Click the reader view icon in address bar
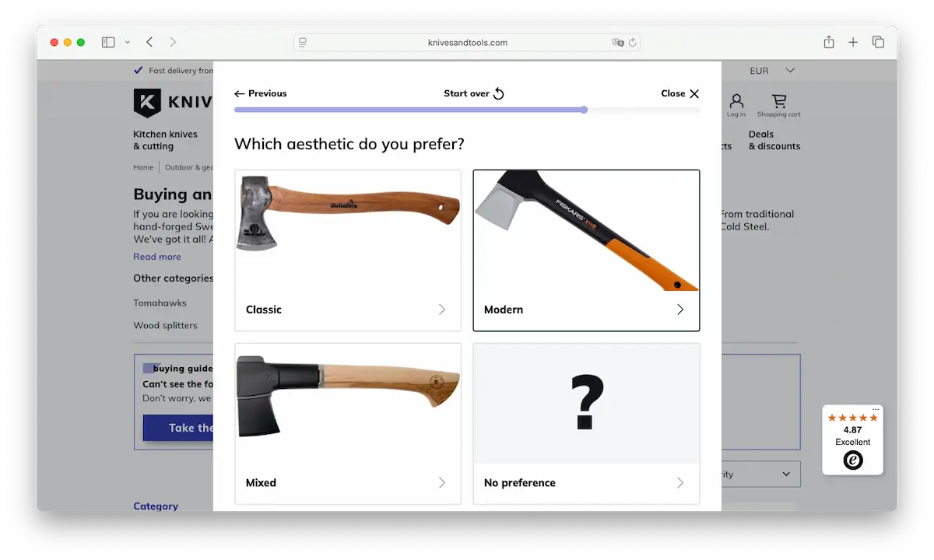Viewport: 934px width, 560px height. (x=304, y=43)
